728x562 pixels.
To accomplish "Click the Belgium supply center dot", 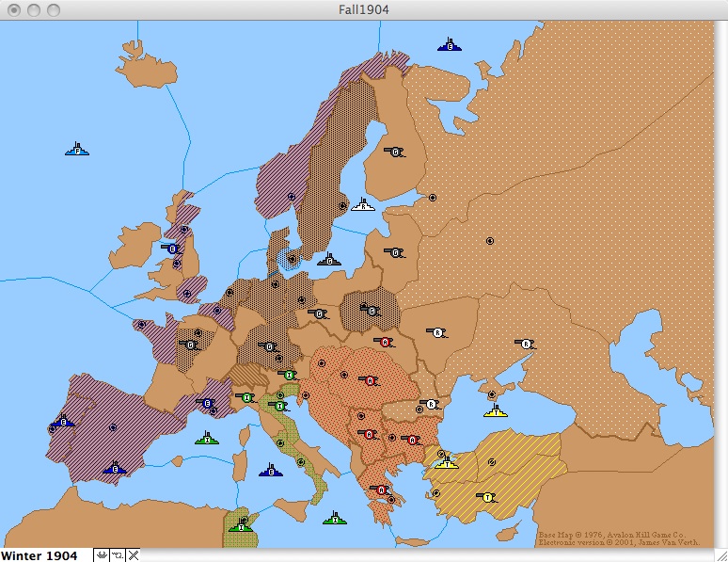I will [x=217, y=311].
